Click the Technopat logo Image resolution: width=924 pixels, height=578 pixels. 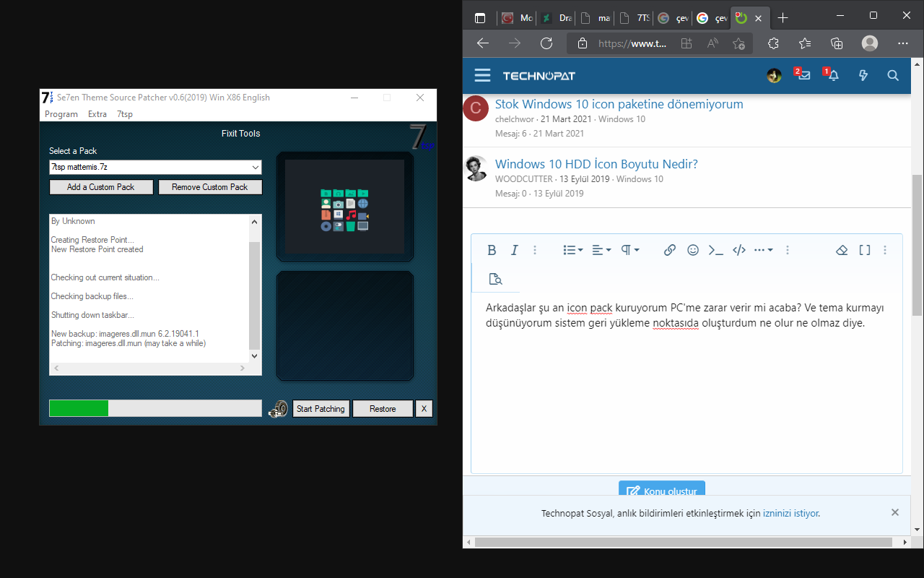click(x=539, y=76)
